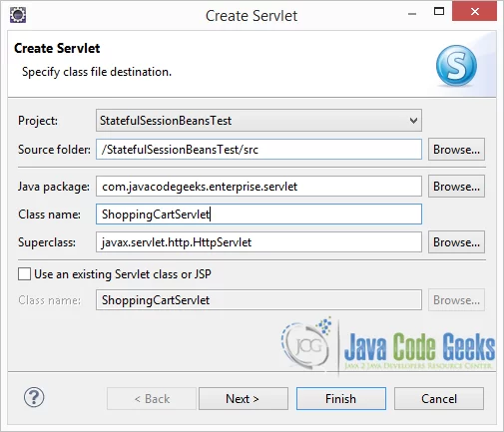
Task: Click the Finish button
Action: (x=341, y=398)
